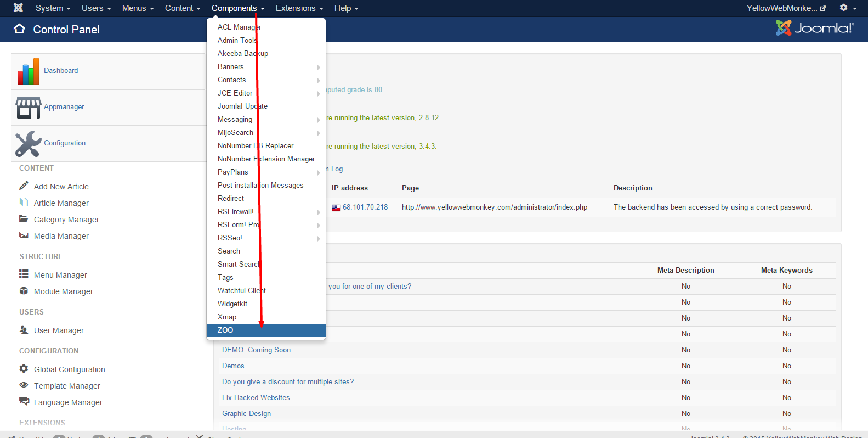This screenshot has height=438, width=868.
Task: Open the Users dropdown menu
Action: click(96, 8)
